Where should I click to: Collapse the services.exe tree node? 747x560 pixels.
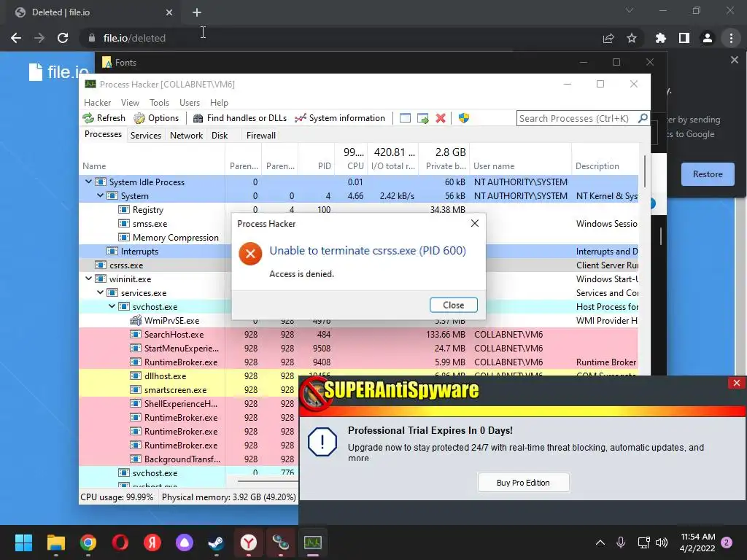coord(100,292)
